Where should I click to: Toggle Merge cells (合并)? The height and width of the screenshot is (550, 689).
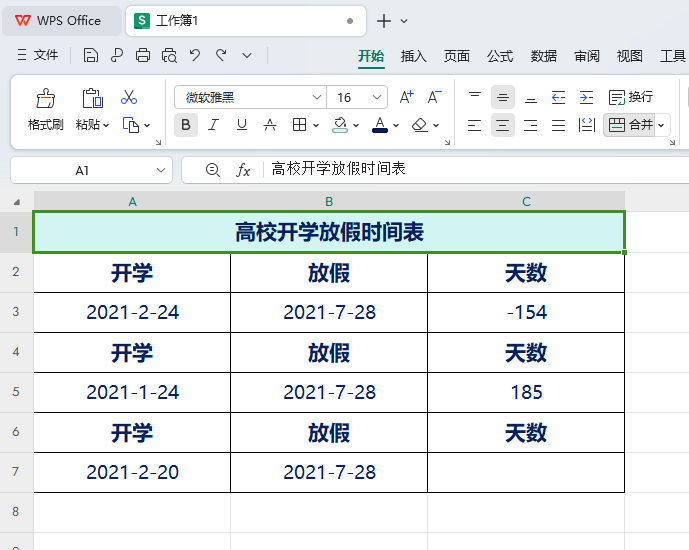630,125
